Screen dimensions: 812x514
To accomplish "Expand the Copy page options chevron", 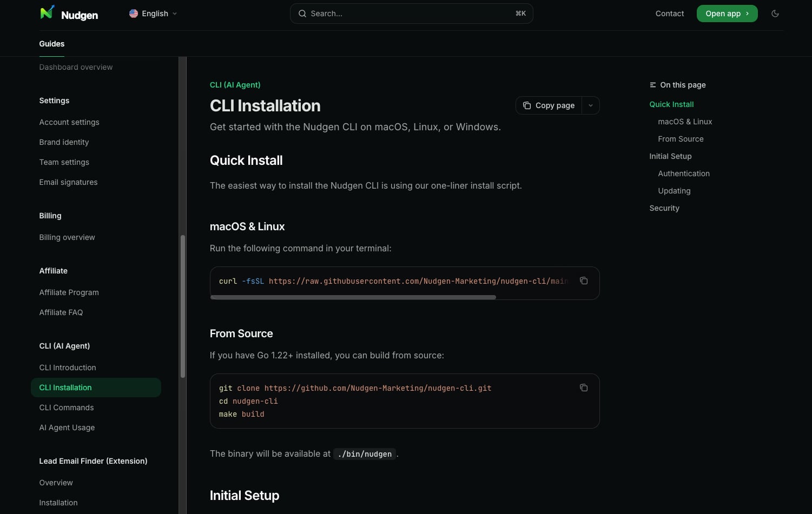I will click(591, 105).
